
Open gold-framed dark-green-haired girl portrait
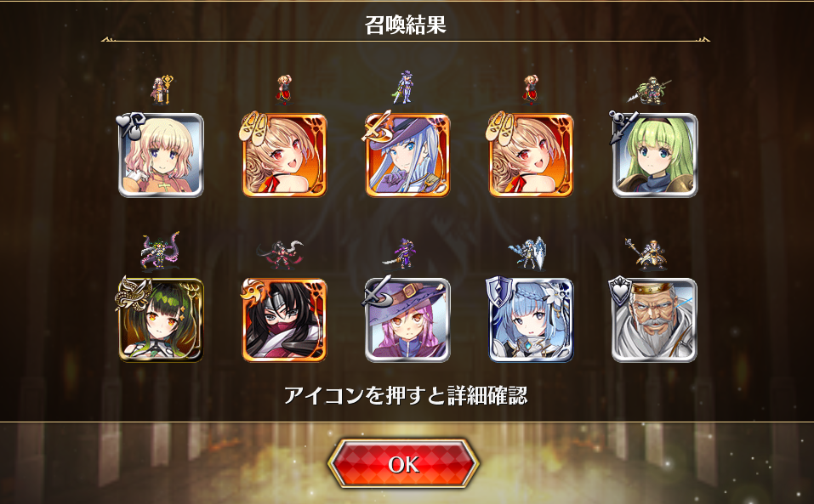tap(161, 320)
